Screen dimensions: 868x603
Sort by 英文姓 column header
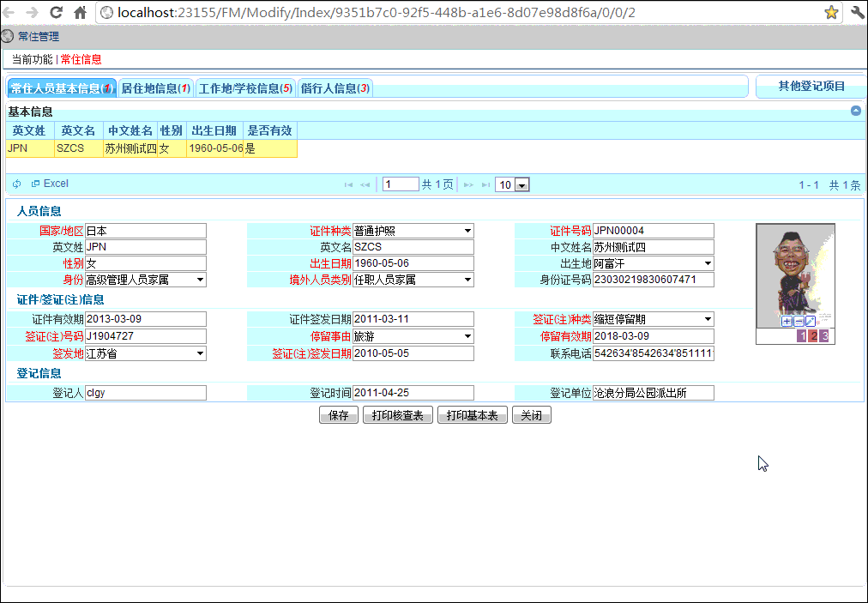click(29, 130)
